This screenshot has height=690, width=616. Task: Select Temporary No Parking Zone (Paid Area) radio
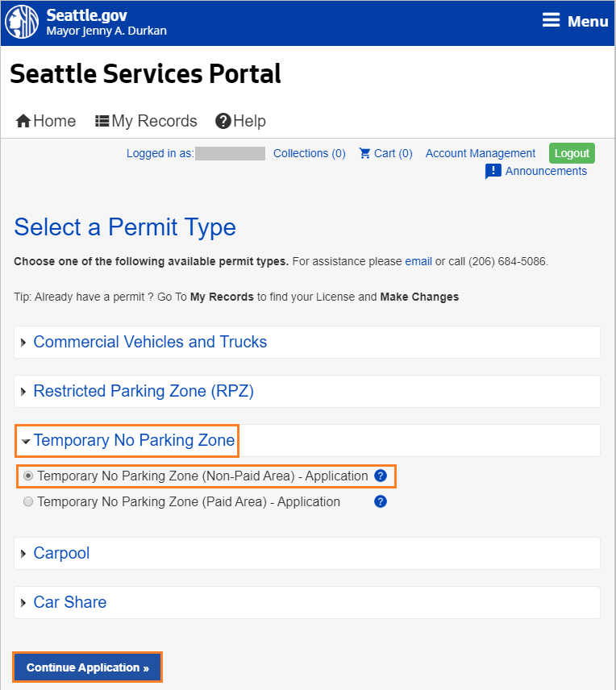pos(29,502)
